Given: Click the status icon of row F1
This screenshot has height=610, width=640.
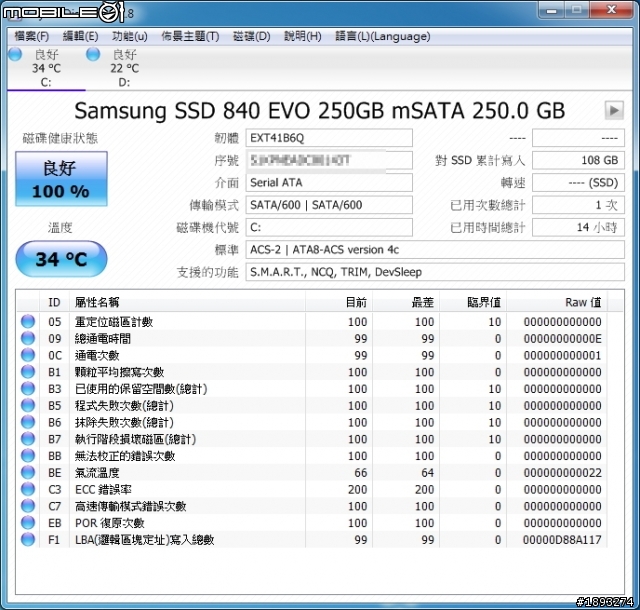Looking at the screenshot, I should click(28, 539).
